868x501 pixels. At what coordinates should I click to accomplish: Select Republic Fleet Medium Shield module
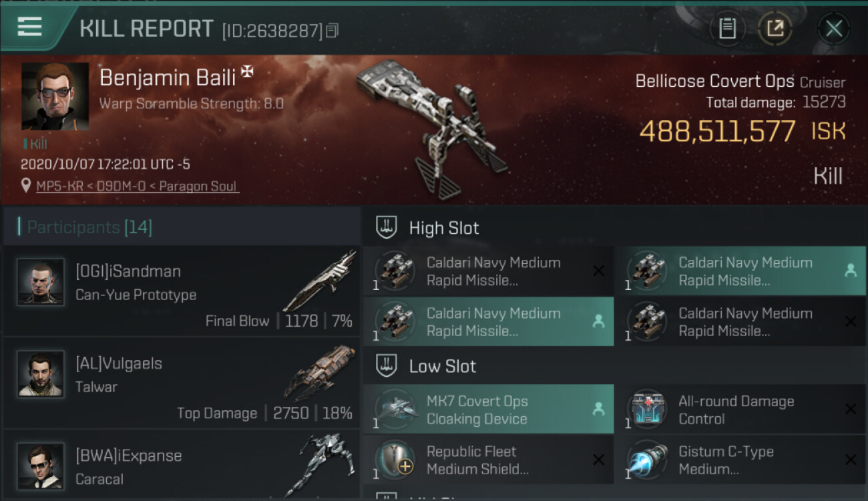[488, 460]
